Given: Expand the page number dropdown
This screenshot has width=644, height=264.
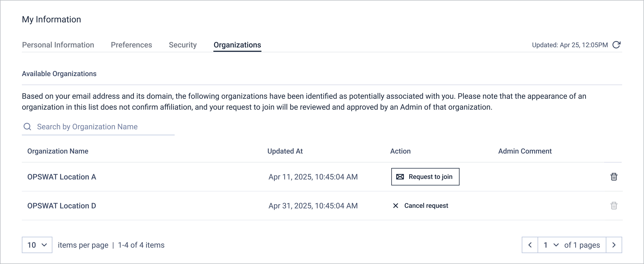Looking at the screenshot, I should [551, 245].
